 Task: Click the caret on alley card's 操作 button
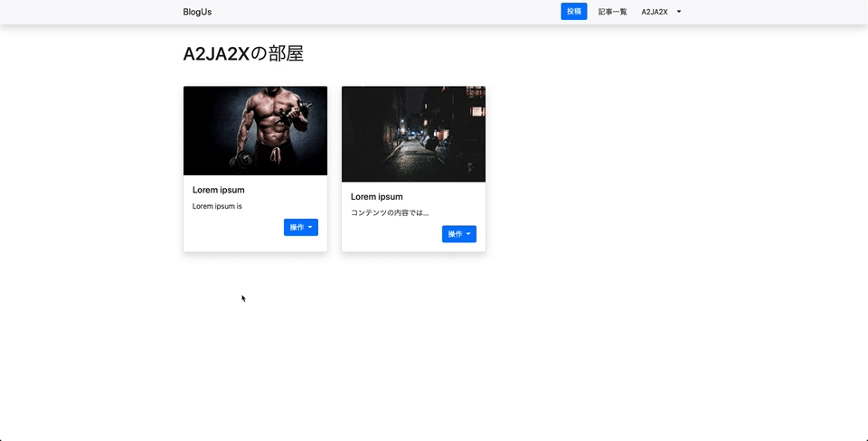click(468, 234)
